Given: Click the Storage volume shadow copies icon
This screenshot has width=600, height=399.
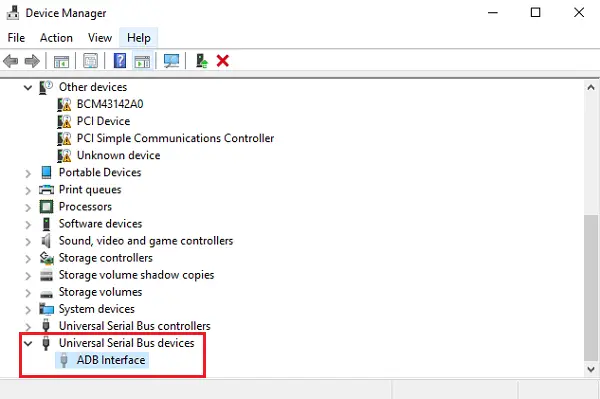Looking at the screenshot, I should [46, 275].
